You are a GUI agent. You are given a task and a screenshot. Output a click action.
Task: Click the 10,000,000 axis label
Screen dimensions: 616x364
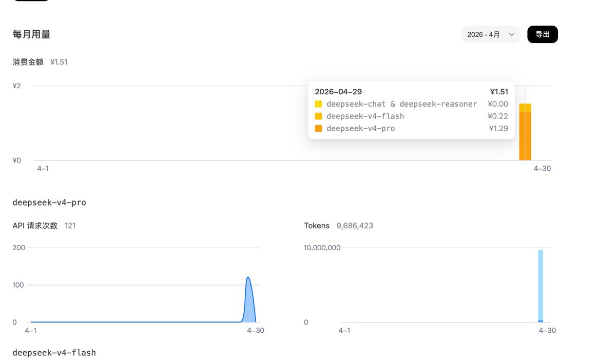point(322,248)
